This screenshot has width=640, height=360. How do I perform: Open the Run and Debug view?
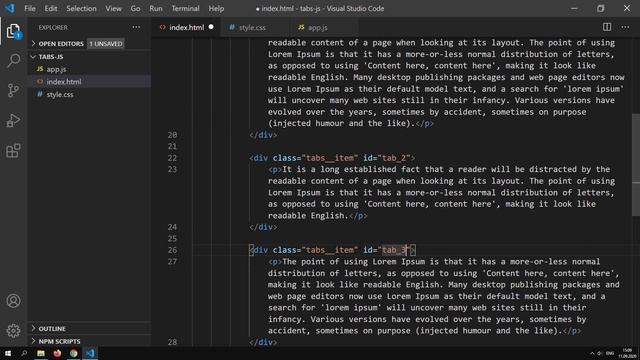tap(13, 120)
